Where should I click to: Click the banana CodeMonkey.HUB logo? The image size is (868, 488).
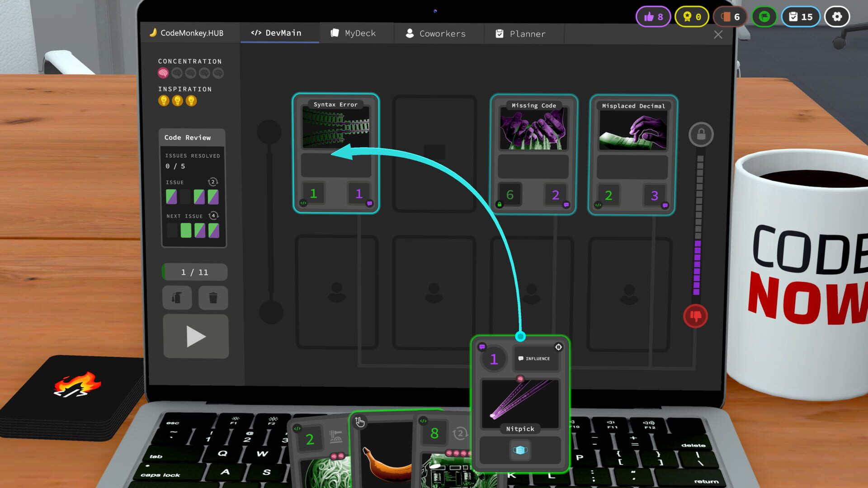(154, 33)
